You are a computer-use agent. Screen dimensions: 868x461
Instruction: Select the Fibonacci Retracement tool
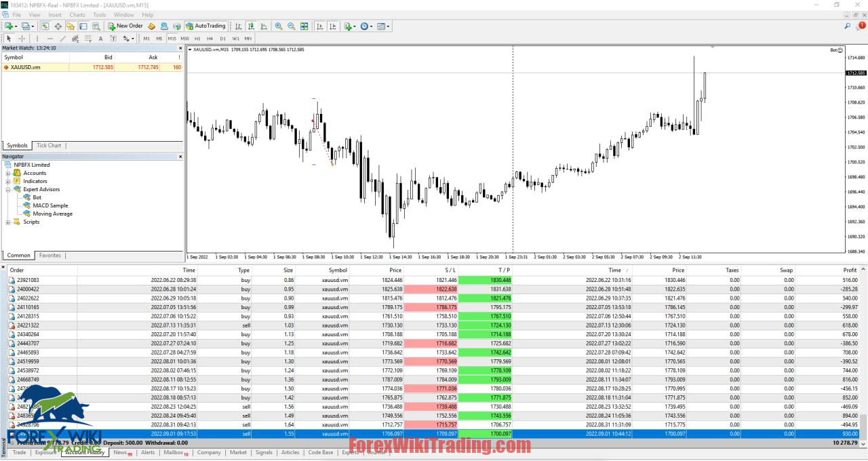pos(88,39)
